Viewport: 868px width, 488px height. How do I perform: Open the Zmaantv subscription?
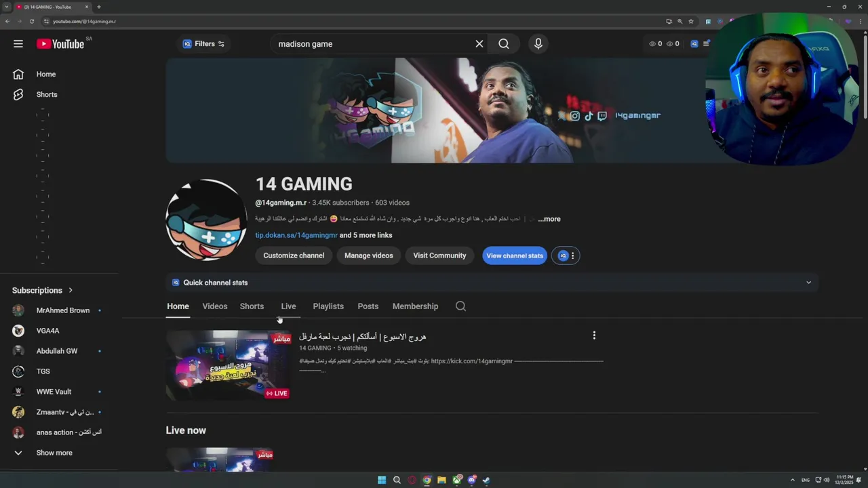(x=58, y=412)
